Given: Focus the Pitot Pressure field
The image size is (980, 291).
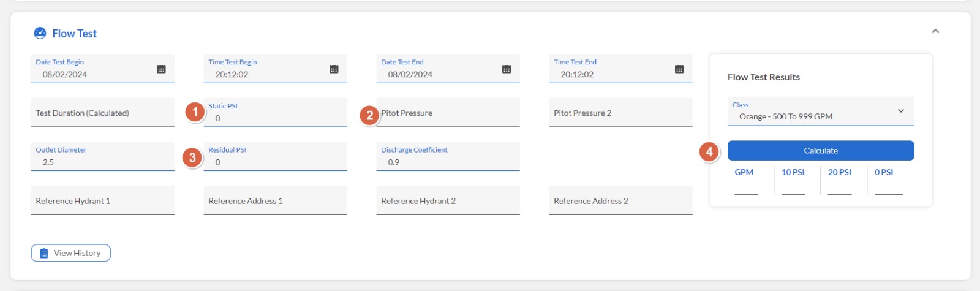Looking at the screenshot, I should click(x=448, y=113).
